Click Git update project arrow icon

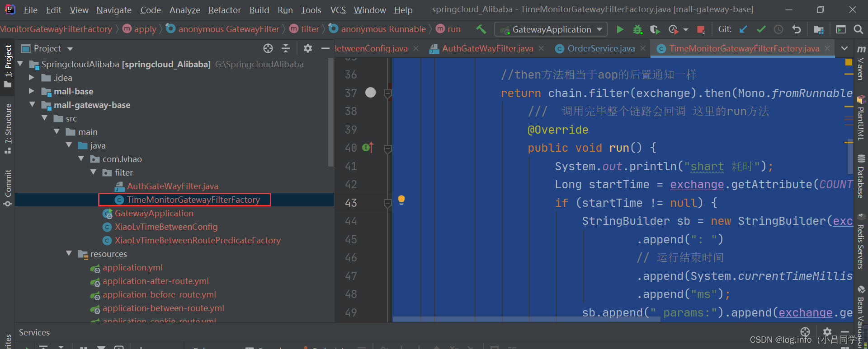tap(743, 29)
